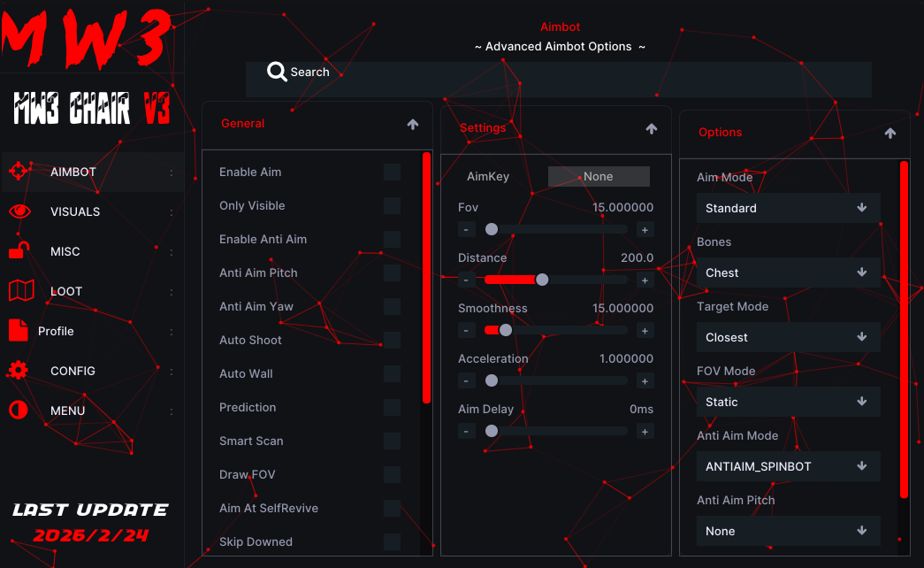
Task: Toggle the Only Visible checkbox
Action: pyautogui.click(x=392, y=205)
